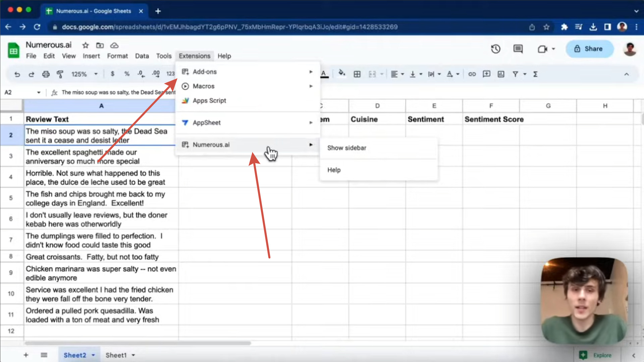Expand the Macros submenu
Viewport: 644px width, 362px height.
(248, 86)
